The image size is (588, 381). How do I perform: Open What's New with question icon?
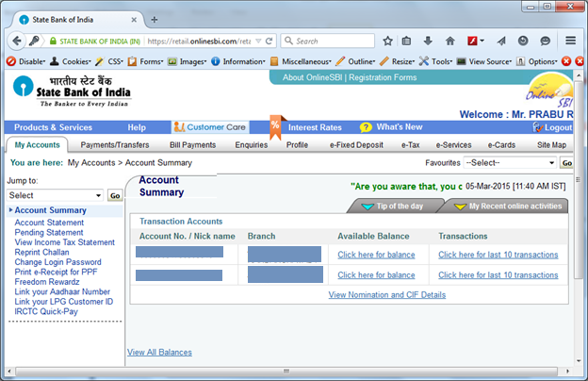pos(391,127)
